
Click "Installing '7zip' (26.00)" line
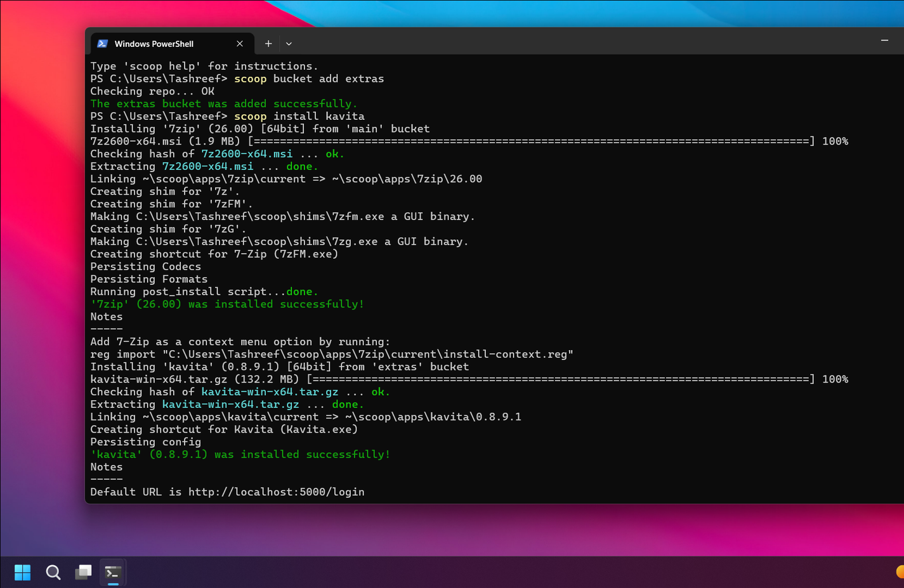point(260,129)
